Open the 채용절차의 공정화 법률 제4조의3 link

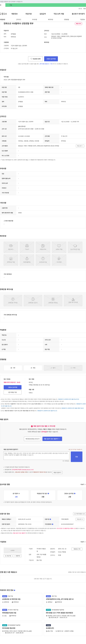click(69, 399)
